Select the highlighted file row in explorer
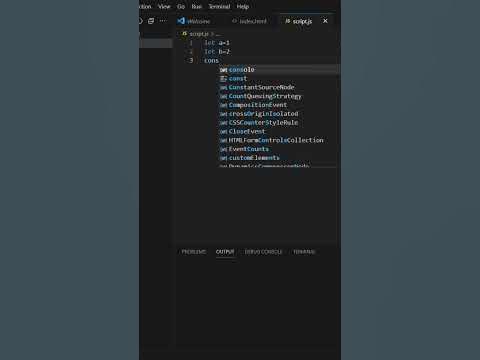 pos(156,43)
